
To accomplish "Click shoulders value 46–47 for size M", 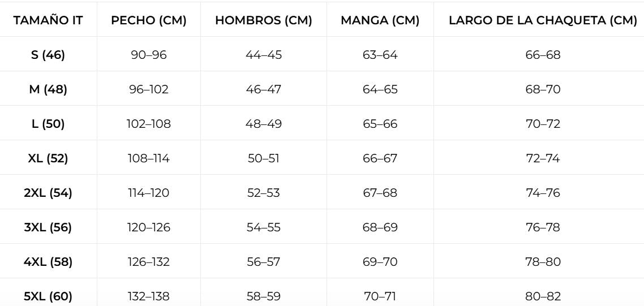I will 264,89.
